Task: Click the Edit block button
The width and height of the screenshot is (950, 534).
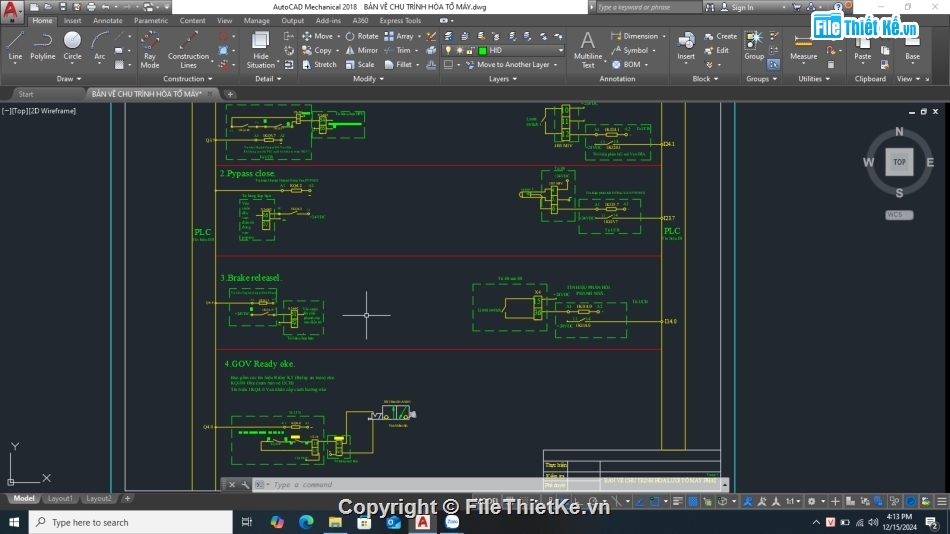Action: pyautogui.click(x=717, y=50)
